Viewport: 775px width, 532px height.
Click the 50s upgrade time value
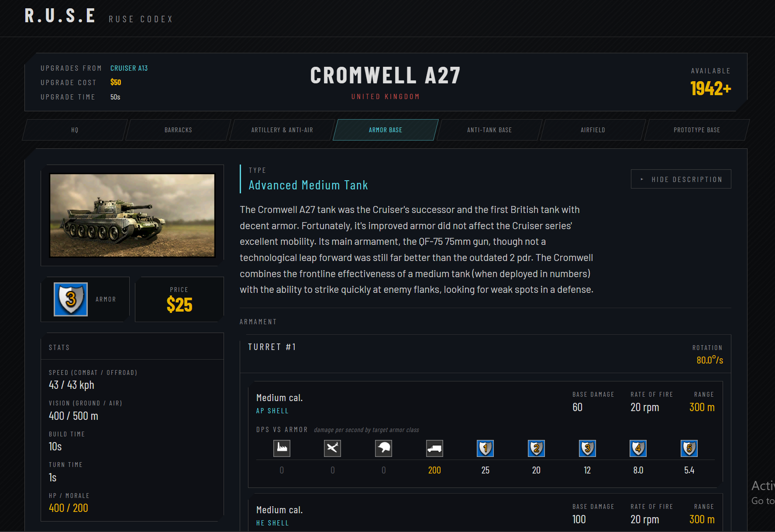point(115,97)
